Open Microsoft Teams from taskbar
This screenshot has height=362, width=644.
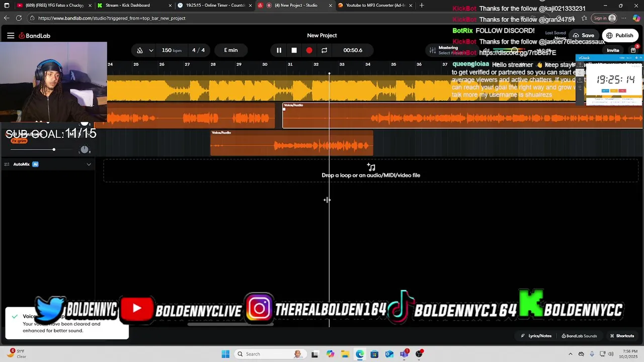pos(404,354)
